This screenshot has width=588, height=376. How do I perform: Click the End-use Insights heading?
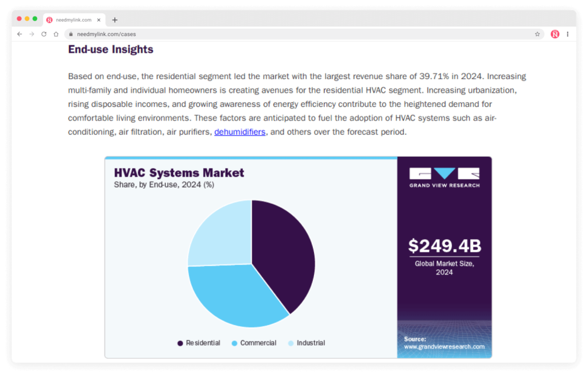pyautogui.click(x=110, y=50)
